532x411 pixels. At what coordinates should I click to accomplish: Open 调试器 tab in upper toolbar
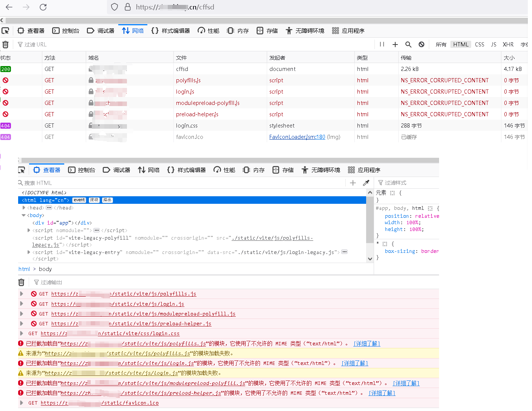101,31
